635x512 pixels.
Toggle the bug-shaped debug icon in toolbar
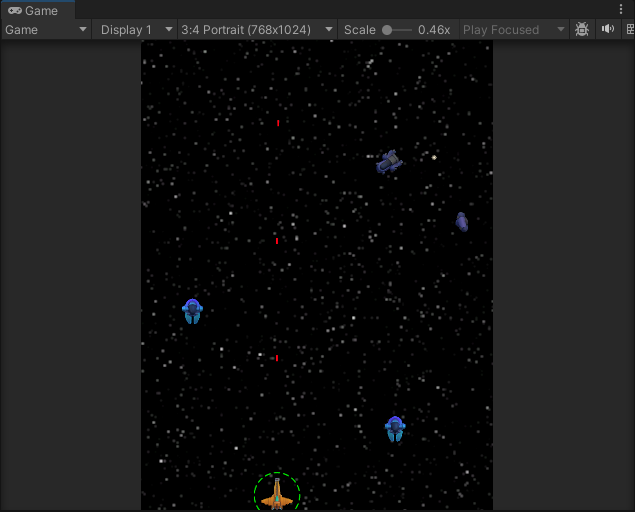coord(582,30)
